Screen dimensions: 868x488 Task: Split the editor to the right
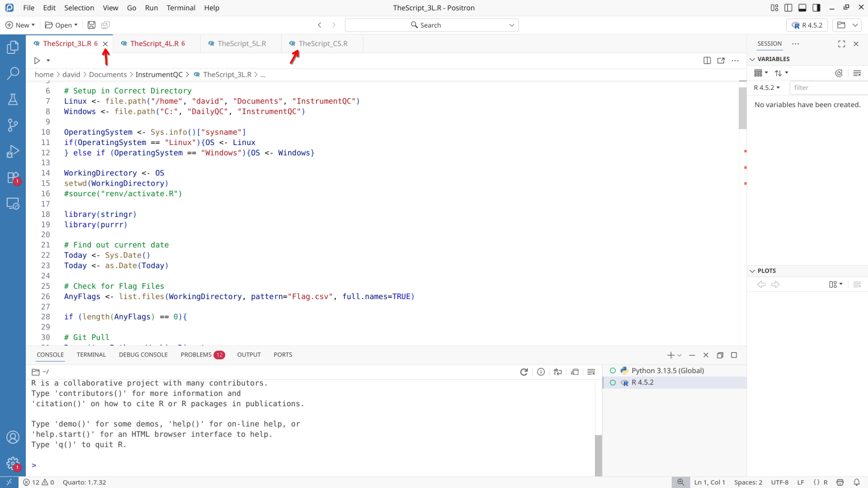click(707, 61)
